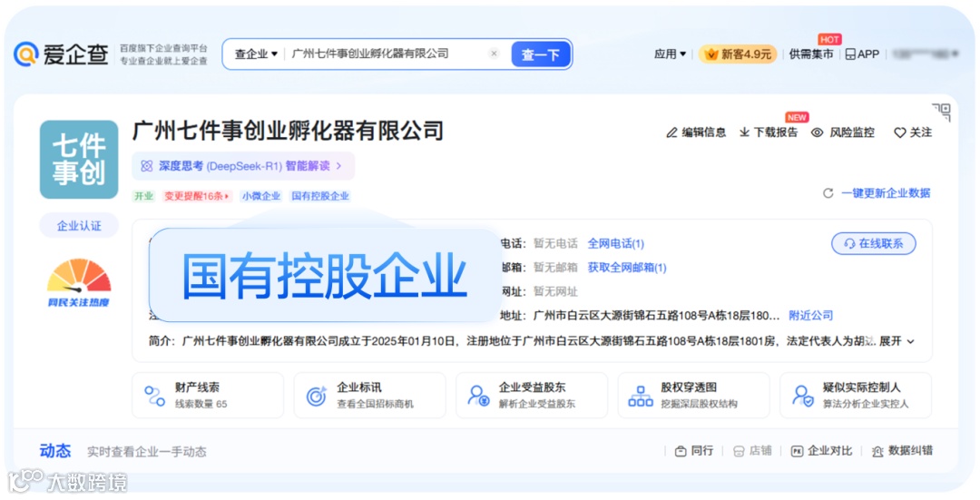Viewport: 980px width, 500px height.
Task: Click the 七件事创 company logo tile
Action: [79, 160]
